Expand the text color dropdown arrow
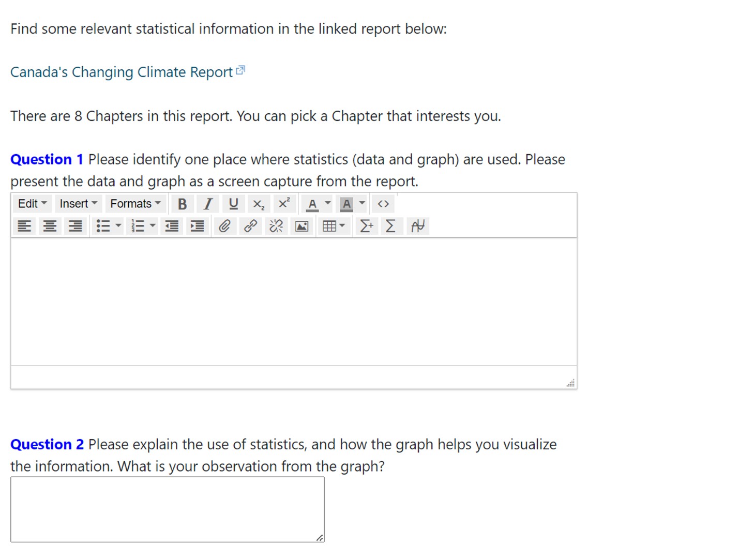This screenshot has height=560, width=754. tap(327, 204)
